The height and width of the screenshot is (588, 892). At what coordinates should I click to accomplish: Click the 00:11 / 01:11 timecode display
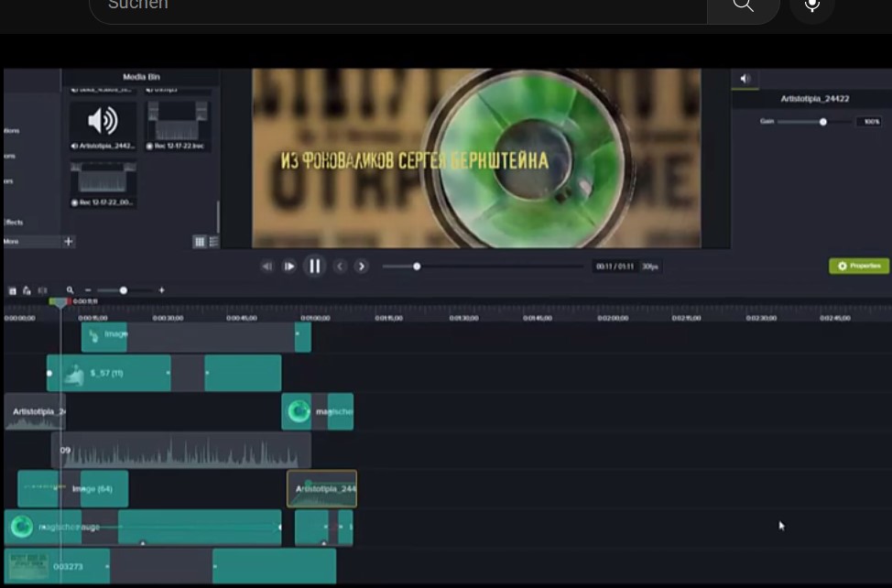pyautogui.click(x=615, y=267)
